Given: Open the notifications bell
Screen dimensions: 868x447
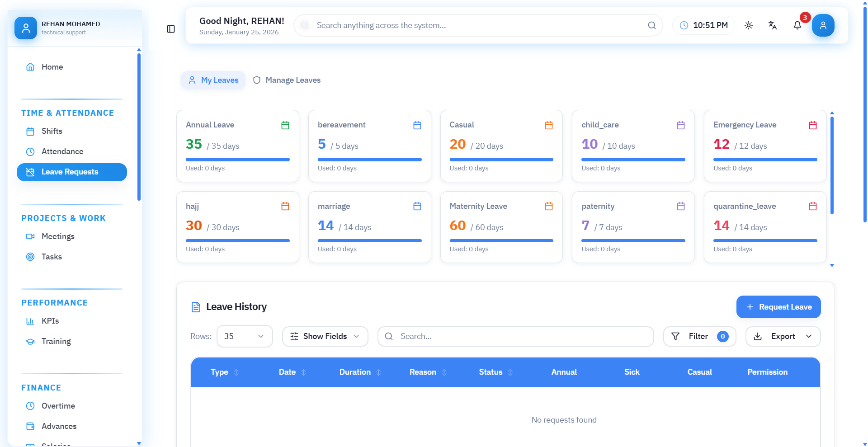Looking at the screenshot, I should coord(797,25).
